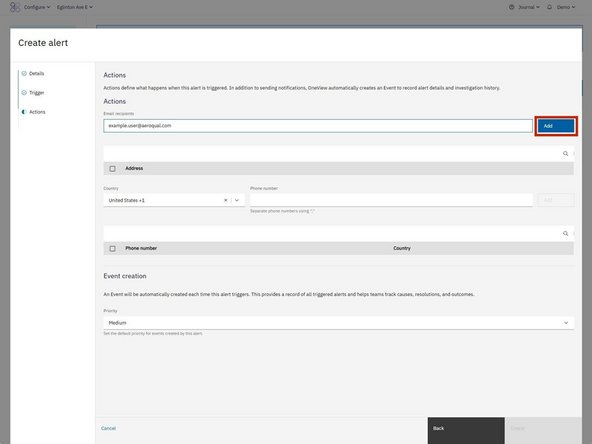Open the Eglinton Ave E location menu
592x444 pixels.
tap(75, 7)
